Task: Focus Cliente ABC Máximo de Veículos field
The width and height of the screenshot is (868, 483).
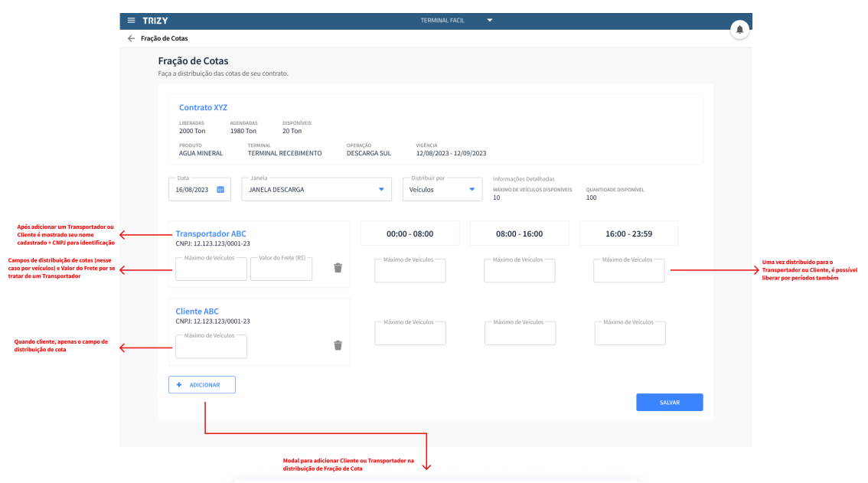Action: pos(211,347)
